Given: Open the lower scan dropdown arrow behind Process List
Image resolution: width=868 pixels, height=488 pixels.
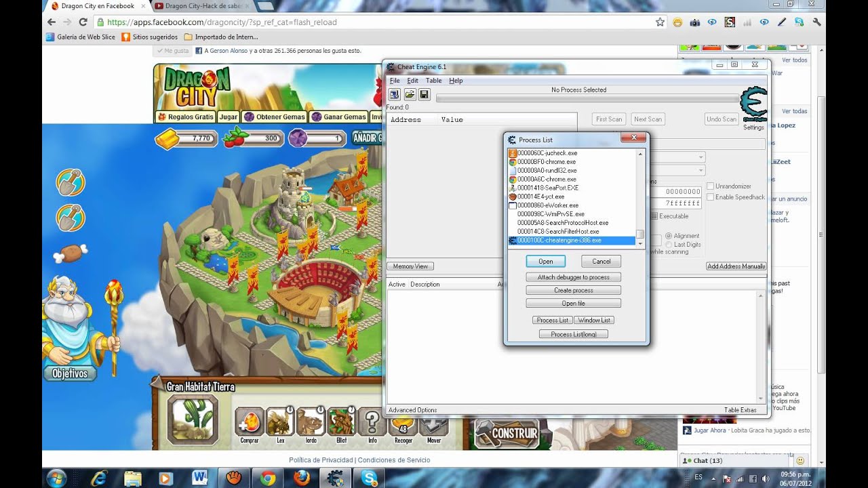Looking at the screenshot, I should (x=701, y=170).
